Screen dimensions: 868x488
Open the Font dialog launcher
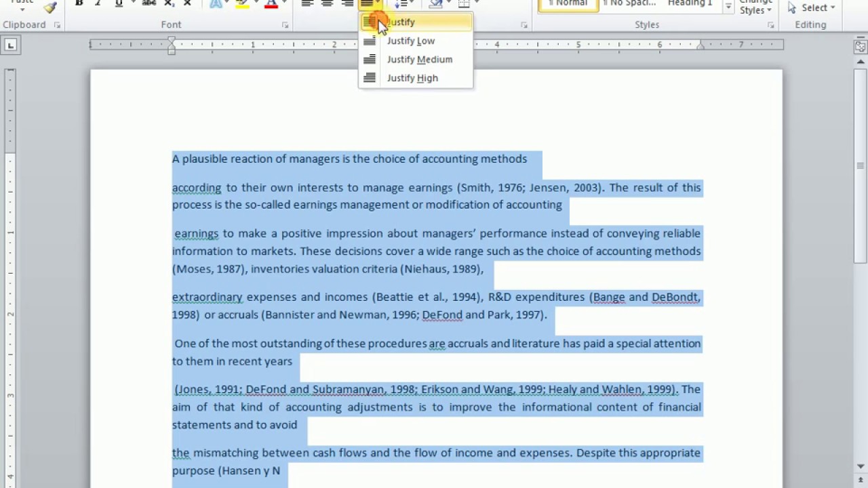(x=285, y=25)
